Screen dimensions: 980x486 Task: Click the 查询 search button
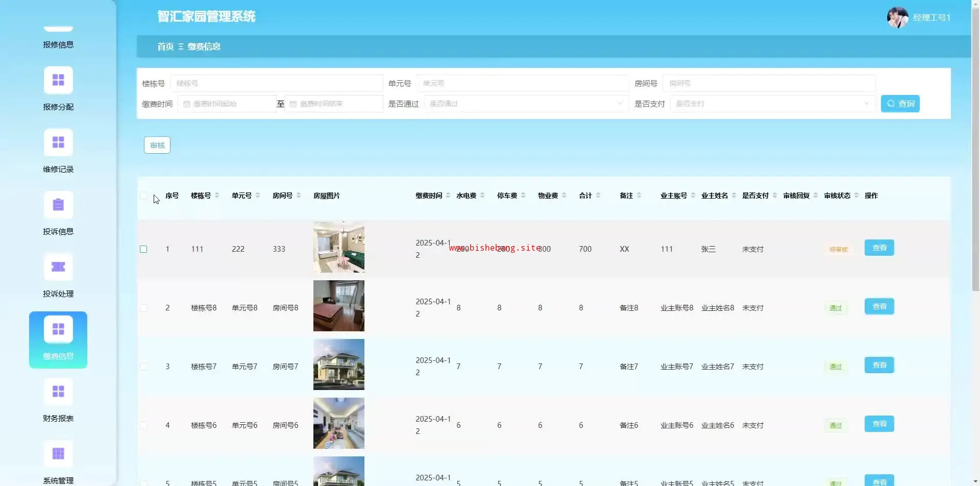click(900, 104)
